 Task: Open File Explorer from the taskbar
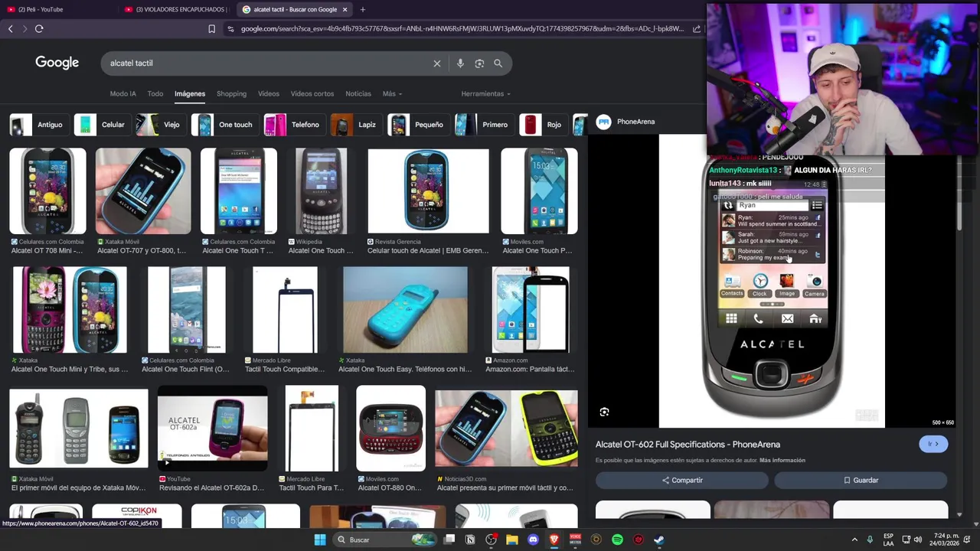[512, 540]
